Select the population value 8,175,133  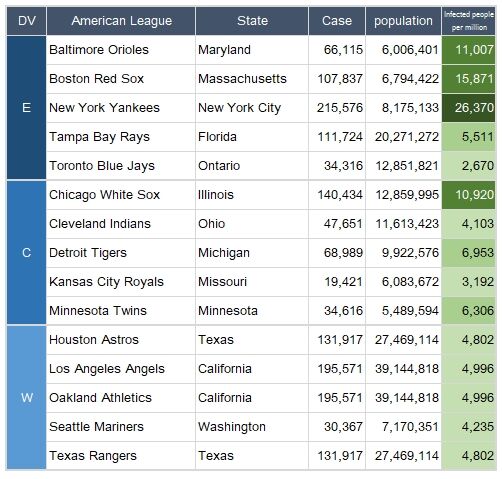coord(403,108)
